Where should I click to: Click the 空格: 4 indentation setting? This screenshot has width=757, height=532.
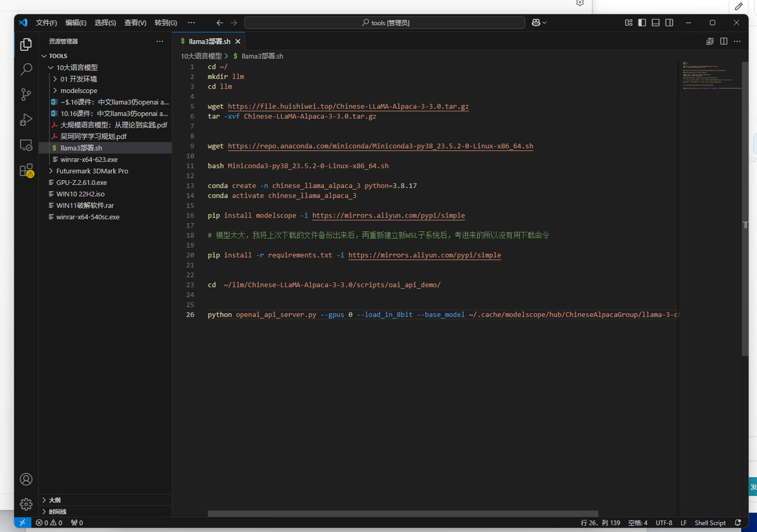638,523
